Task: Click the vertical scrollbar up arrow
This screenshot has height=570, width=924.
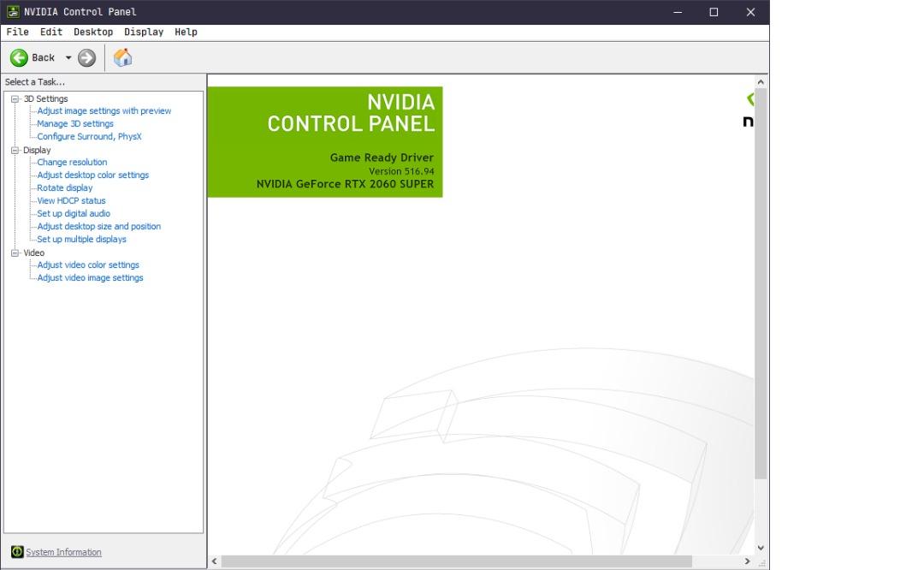Action: coord(761,82)
